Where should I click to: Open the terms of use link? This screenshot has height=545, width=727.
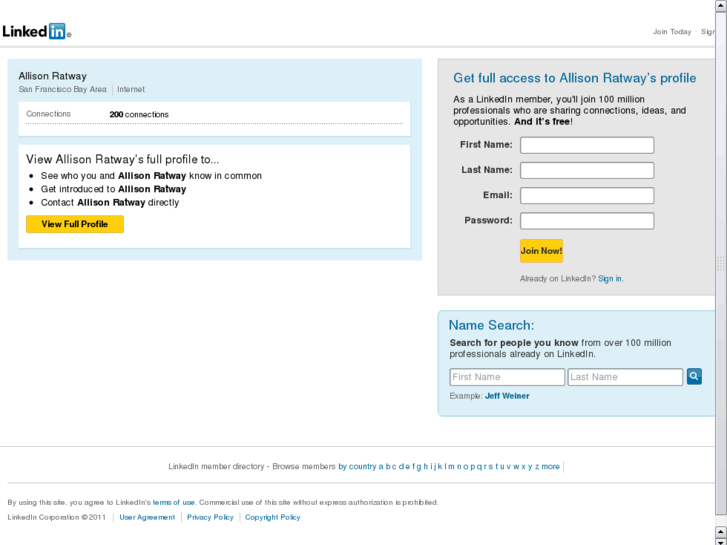coord(173,502)
